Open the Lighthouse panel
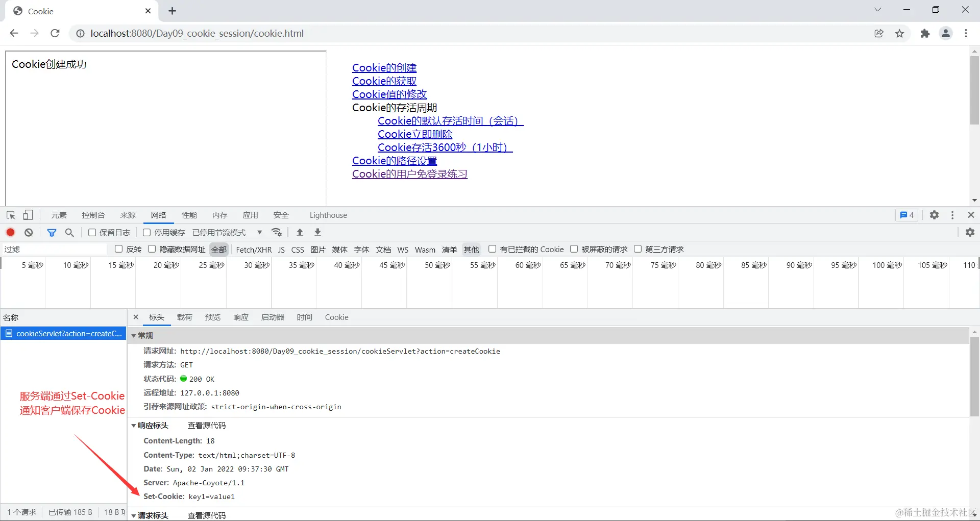This screenshot has width=980, height=521. click(x=328, y=215)
